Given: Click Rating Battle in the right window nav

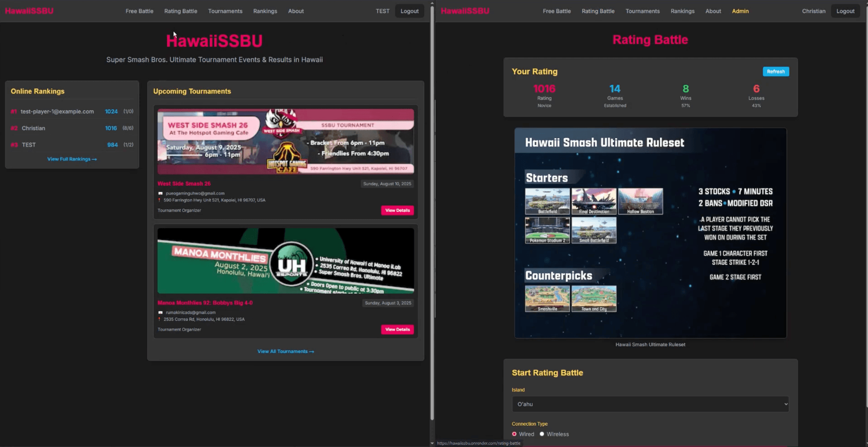Looking at the screenshot, I should 598,11.
